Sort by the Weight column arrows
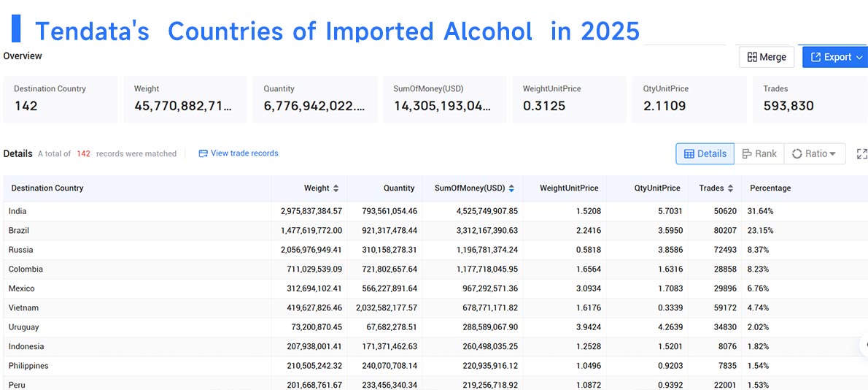This screenshot has width=868, height=390. 336,188
